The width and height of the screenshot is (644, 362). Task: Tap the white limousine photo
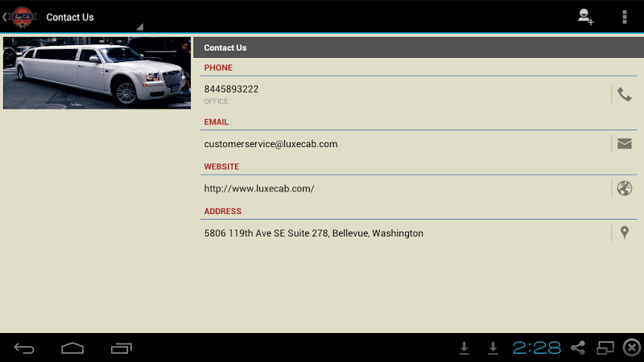click(x=97, y=73)
